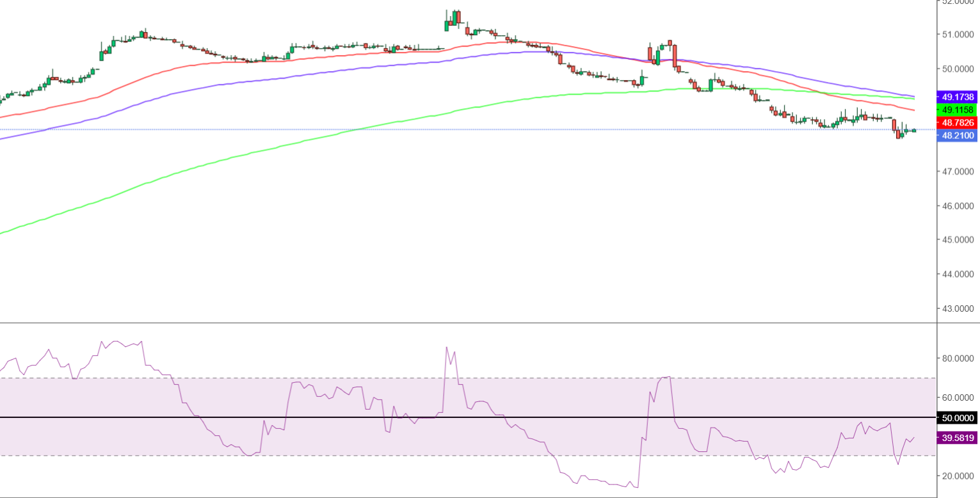Click the purple moving average label 49.1738
The height and width of the screenshot is (498, 980).
pyautogui.click(x=956, y=97)
